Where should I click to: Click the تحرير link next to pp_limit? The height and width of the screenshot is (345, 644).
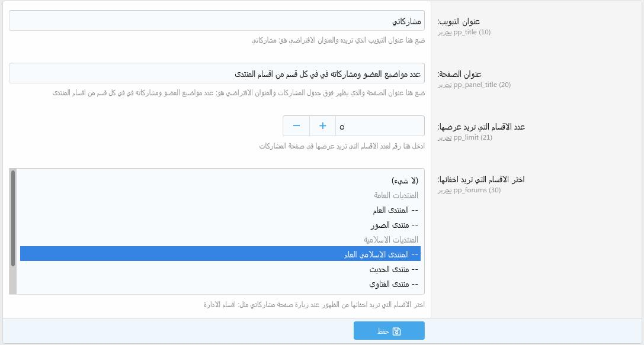pos(445,137)
